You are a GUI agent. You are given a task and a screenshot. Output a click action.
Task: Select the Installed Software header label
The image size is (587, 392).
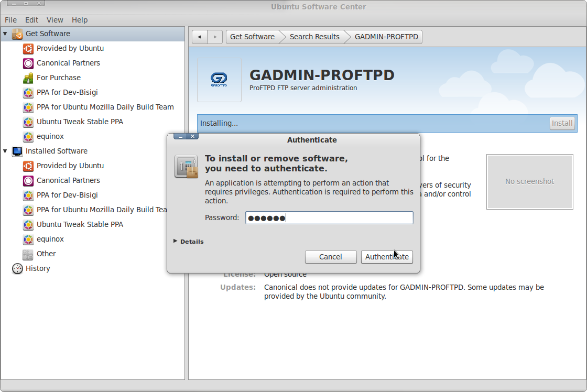tap(56, 151)
